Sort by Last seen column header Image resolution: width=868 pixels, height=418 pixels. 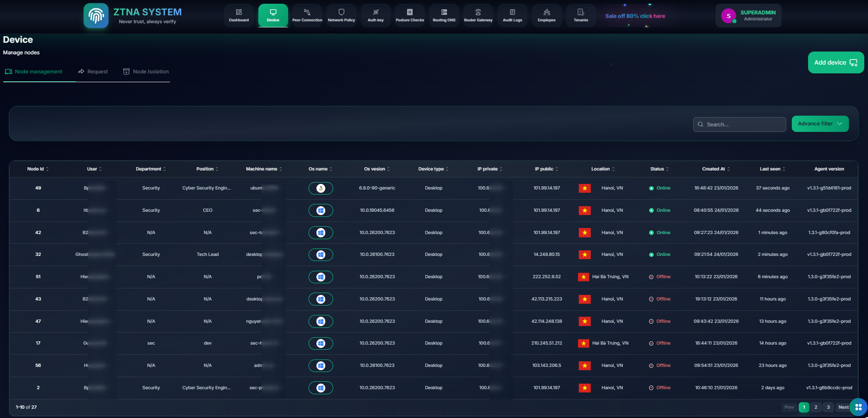773,169
